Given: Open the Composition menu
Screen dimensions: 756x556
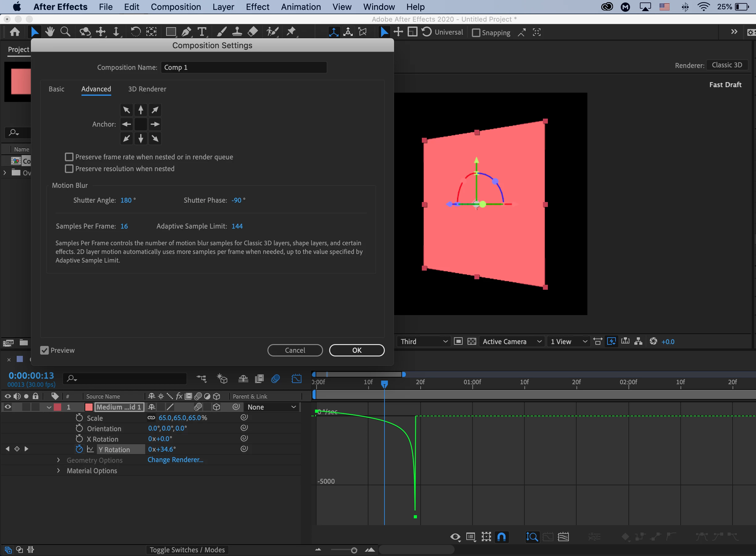Looking at the screenshot, I should [x=176, y=7].
